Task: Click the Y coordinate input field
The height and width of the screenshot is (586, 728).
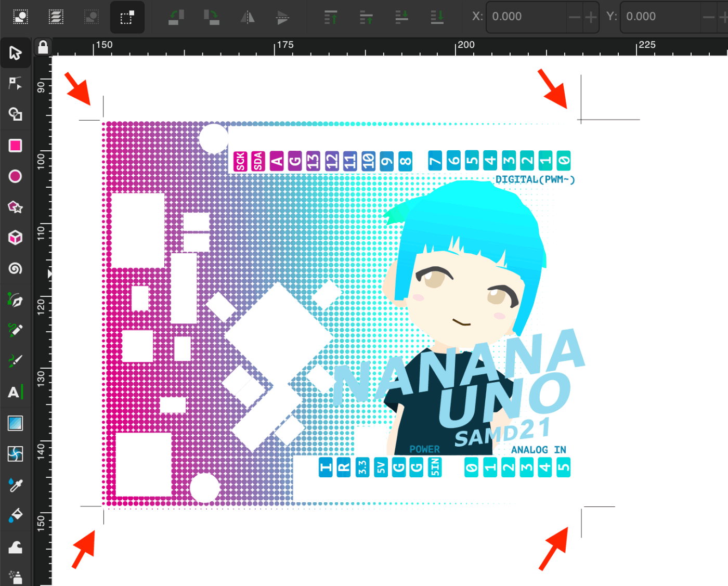Action: click(660, 17)
